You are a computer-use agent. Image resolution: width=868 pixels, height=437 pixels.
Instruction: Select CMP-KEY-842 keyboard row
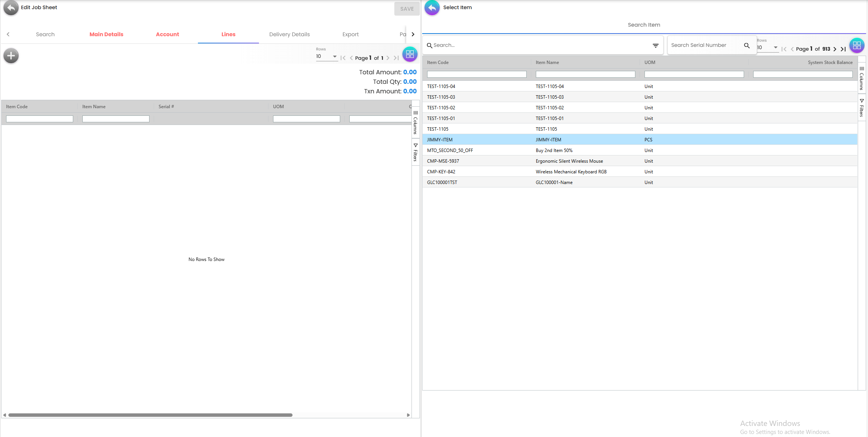[640, 172]
